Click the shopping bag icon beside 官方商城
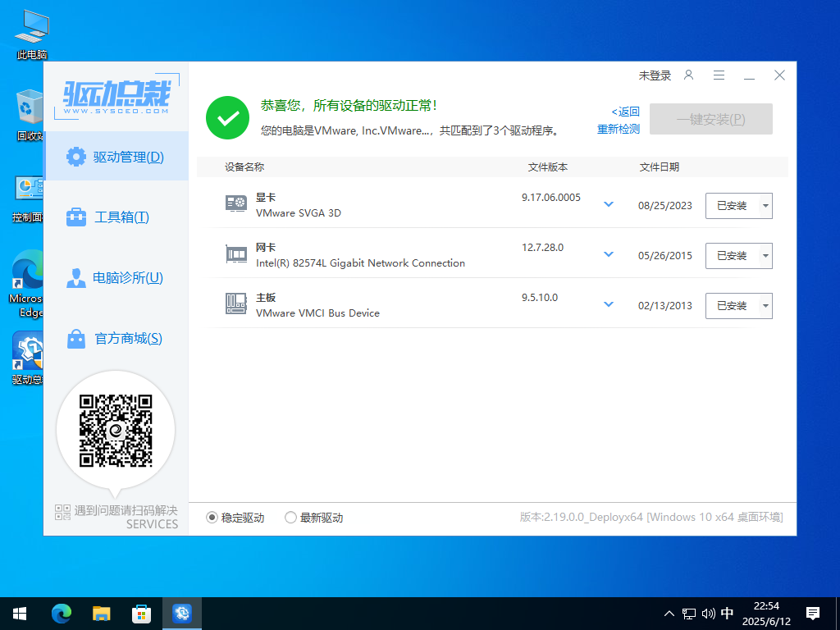 coord(75,339)
